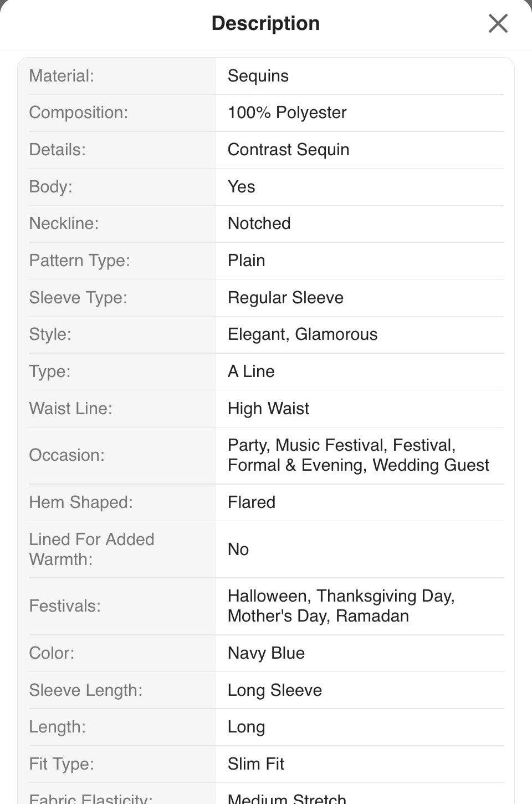This screenshot has height=804, width=532.
Task: Select the Navy Blue color value
Action: coord(266,653)
